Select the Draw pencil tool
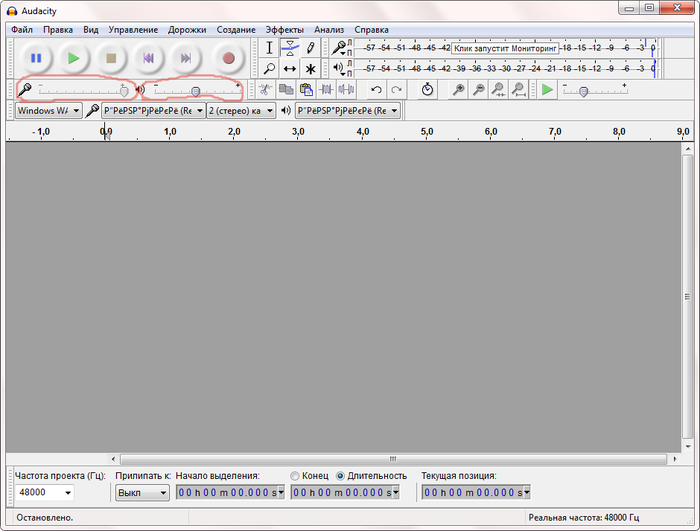 tap(311, 48)
